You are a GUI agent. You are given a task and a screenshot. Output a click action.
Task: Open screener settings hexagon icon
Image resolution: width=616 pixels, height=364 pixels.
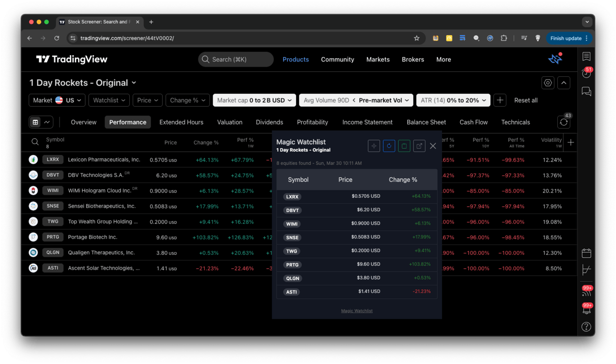click(x=548, y=83)
